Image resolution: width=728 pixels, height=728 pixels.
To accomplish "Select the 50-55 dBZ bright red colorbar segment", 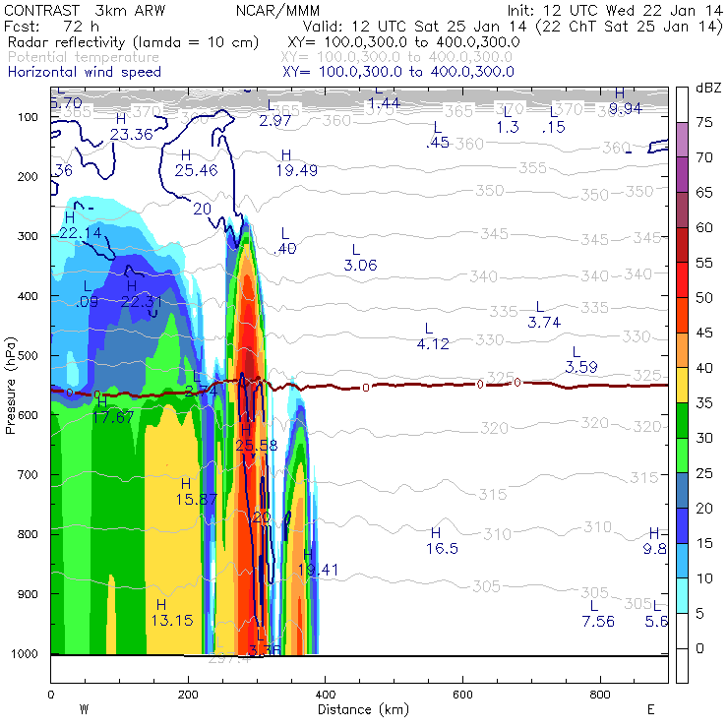I will [682, 280].
